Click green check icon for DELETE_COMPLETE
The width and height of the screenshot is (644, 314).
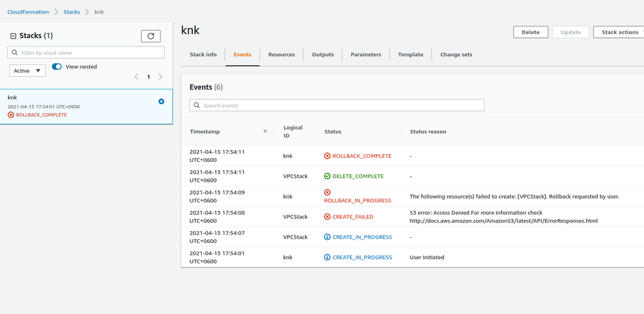click(327, 176)
